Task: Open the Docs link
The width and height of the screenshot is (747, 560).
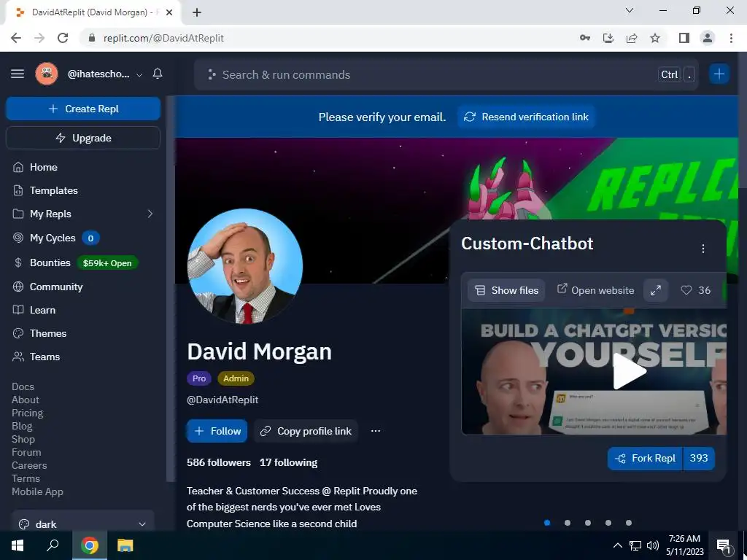Action: tap(23, 386)
